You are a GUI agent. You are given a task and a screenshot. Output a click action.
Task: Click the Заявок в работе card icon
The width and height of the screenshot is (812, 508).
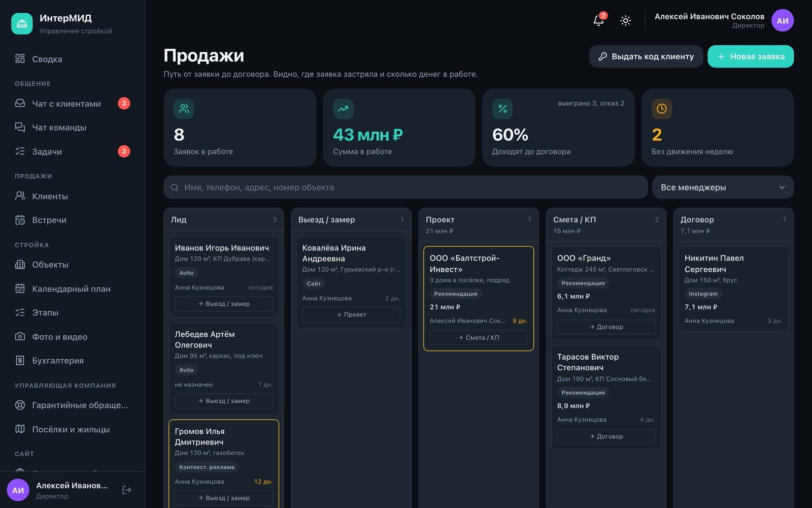(x=184, y=109)
